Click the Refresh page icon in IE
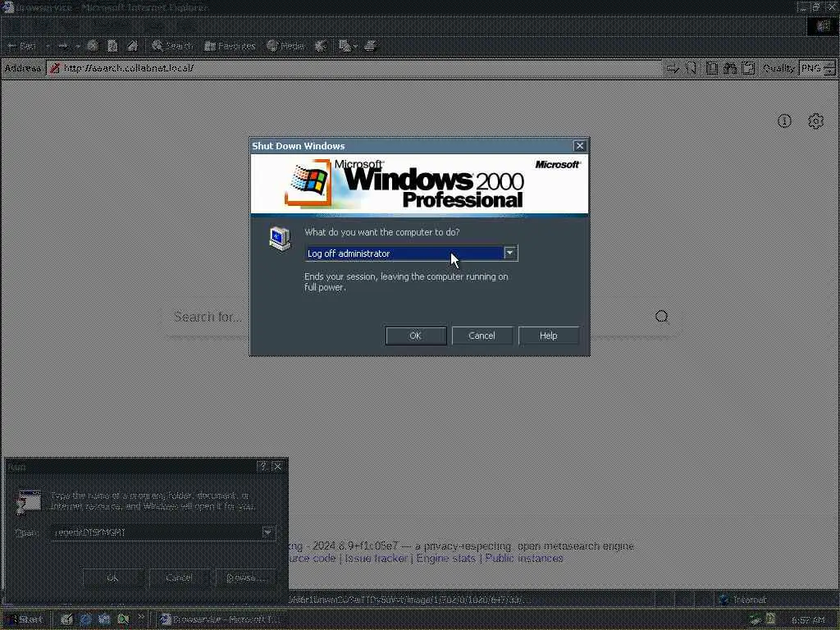 pyautogui.click(x=112, y=46)
